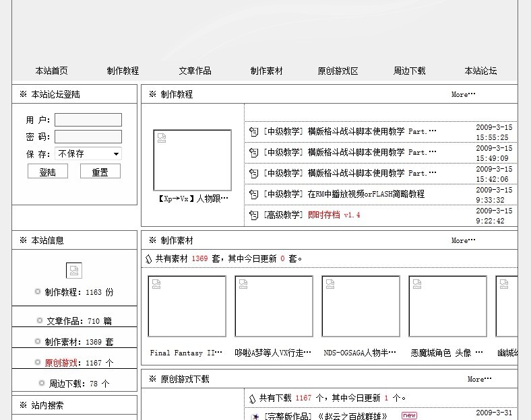Open the 本站首页 navigation item

51,71
